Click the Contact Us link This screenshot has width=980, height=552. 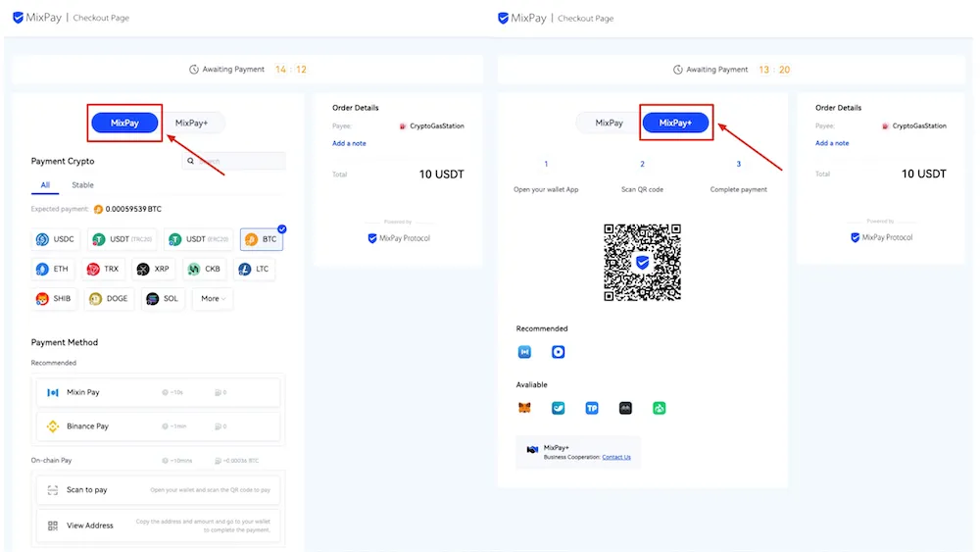click(616, 457)
